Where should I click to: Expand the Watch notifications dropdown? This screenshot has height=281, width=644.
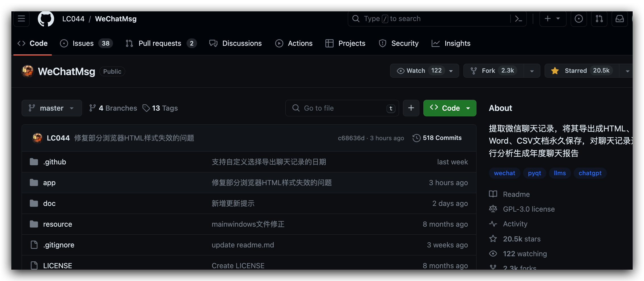(451, 71)
